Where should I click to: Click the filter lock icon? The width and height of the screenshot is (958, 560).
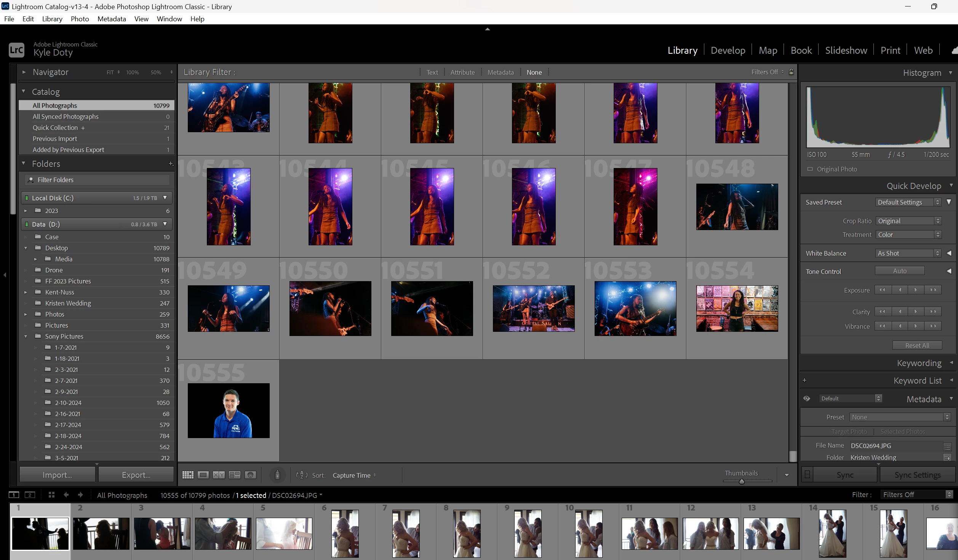point(791,72)
